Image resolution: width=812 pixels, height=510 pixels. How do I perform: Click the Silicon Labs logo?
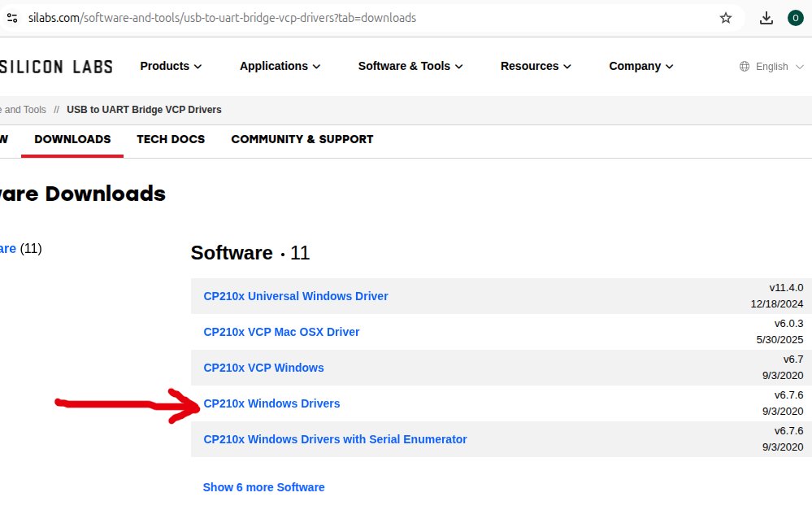[56, 67]
